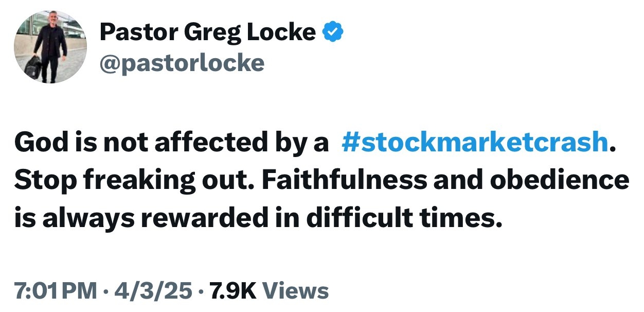Click the 7:01 PM timestamp
The height and width of the screenshot is (312, 644).
pos(55,291)
